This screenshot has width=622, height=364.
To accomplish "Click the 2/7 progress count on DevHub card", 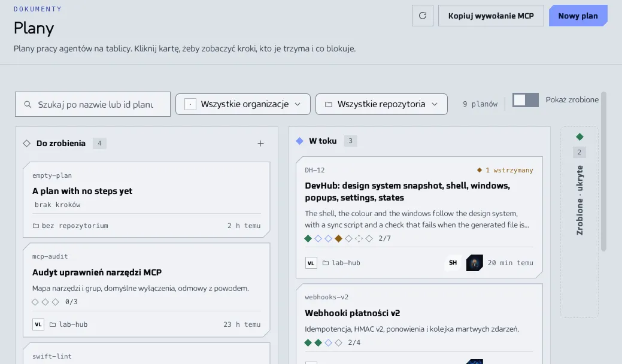I will (x=384, y=238).
